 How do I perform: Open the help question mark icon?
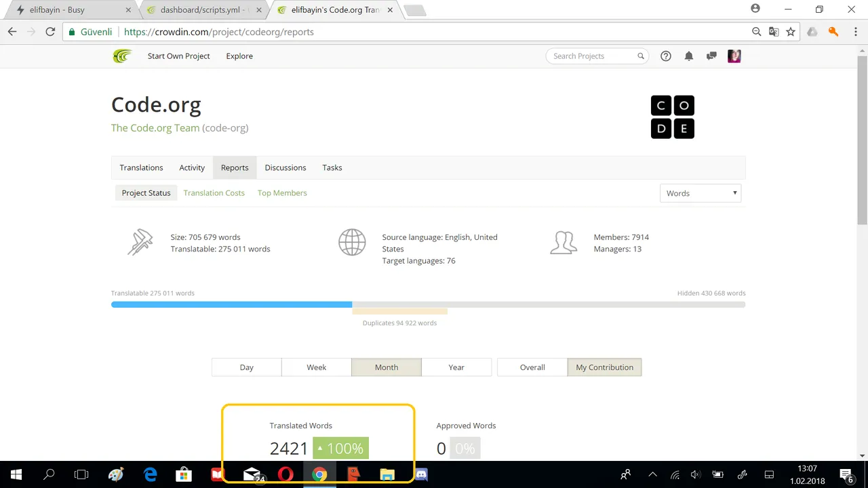666,56
